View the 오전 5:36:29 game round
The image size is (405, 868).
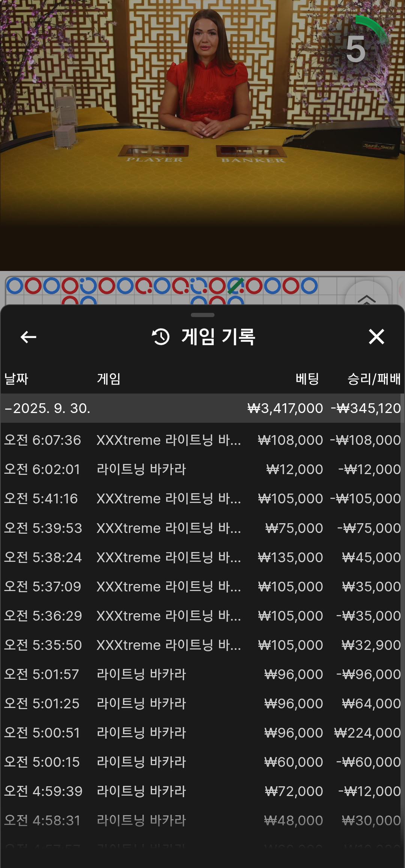pos(202,616)
